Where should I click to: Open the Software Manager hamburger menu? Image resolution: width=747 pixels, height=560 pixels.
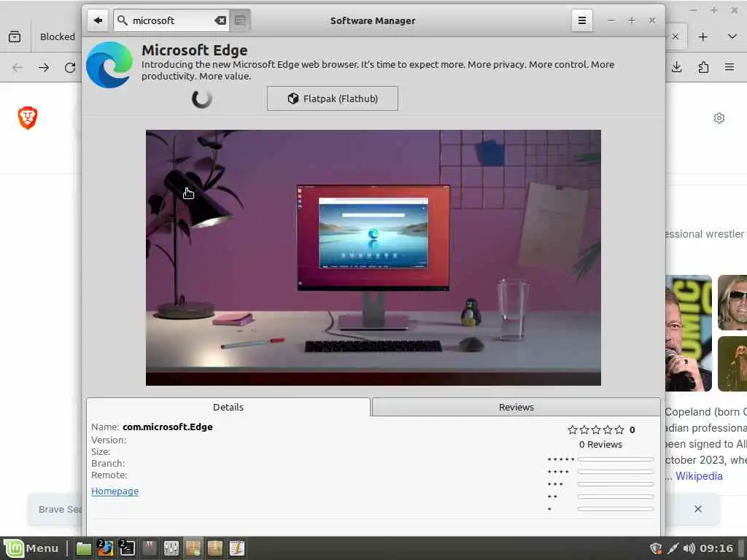[581, 20]
